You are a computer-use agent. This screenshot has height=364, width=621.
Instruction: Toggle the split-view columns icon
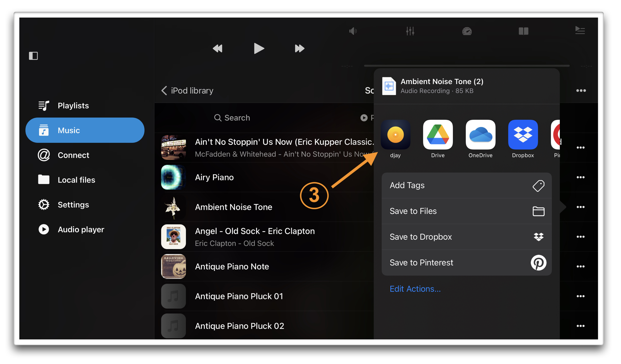coord(523,31)
